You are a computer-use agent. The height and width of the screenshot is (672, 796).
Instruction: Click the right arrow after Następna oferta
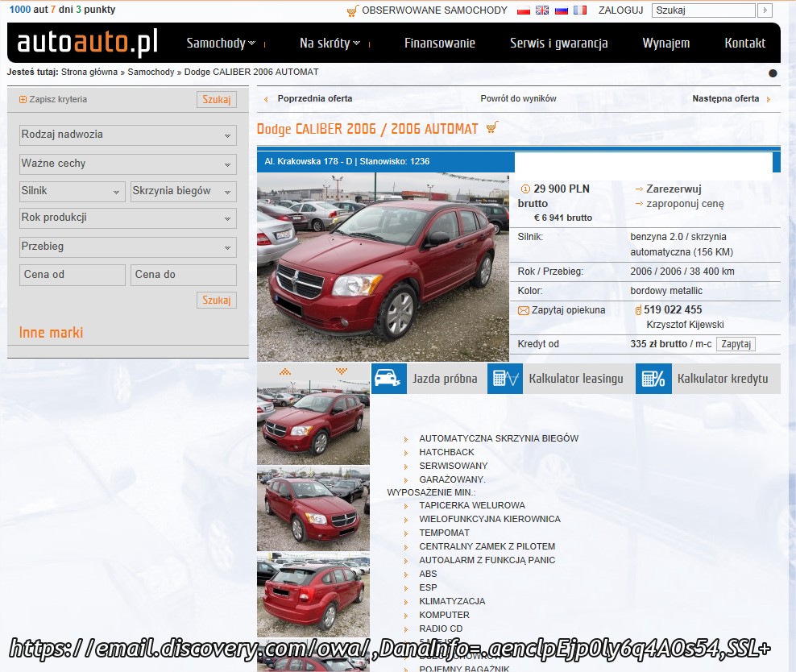pos(769,99)
